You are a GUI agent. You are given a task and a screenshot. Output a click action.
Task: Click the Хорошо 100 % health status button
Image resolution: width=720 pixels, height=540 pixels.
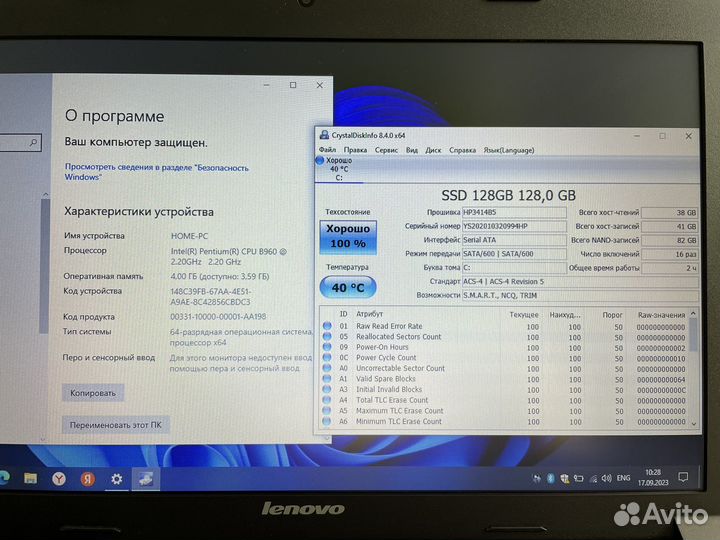348,236
